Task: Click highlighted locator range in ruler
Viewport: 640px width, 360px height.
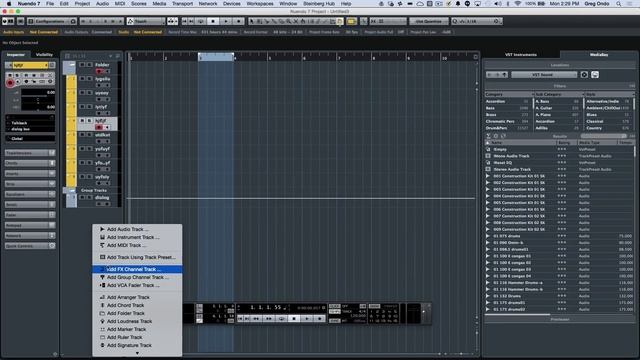Action: pyautogui.click(x=216, y=57)
